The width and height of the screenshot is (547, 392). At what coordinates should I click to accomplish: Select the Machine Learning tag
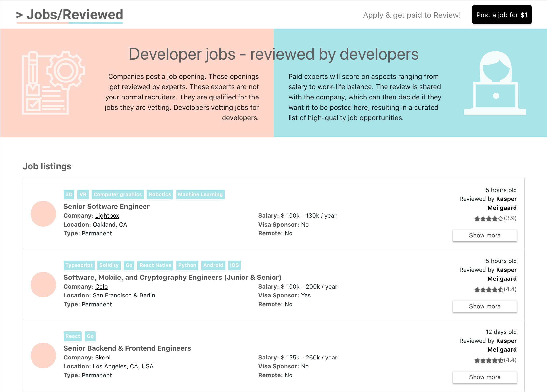point(200,194)
